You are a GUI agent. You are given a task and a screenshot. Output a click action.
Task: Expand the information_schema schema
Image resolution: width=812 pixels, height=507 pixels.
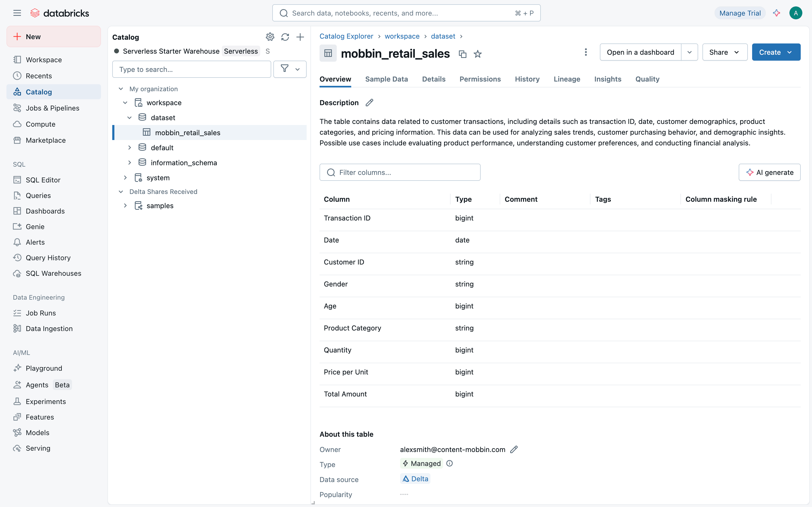point(129,163)
